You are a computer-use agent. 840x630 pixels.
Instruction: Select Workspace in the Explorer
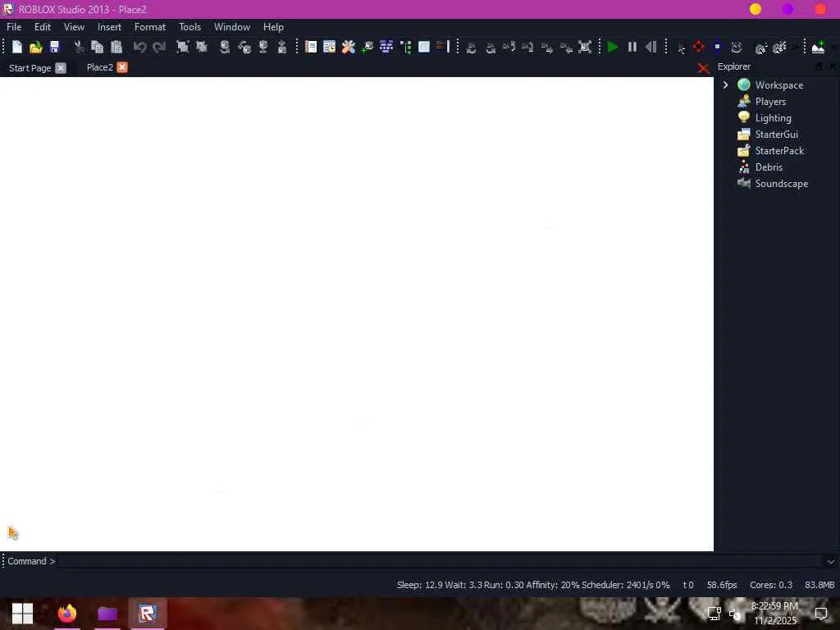tap(779, 85)
